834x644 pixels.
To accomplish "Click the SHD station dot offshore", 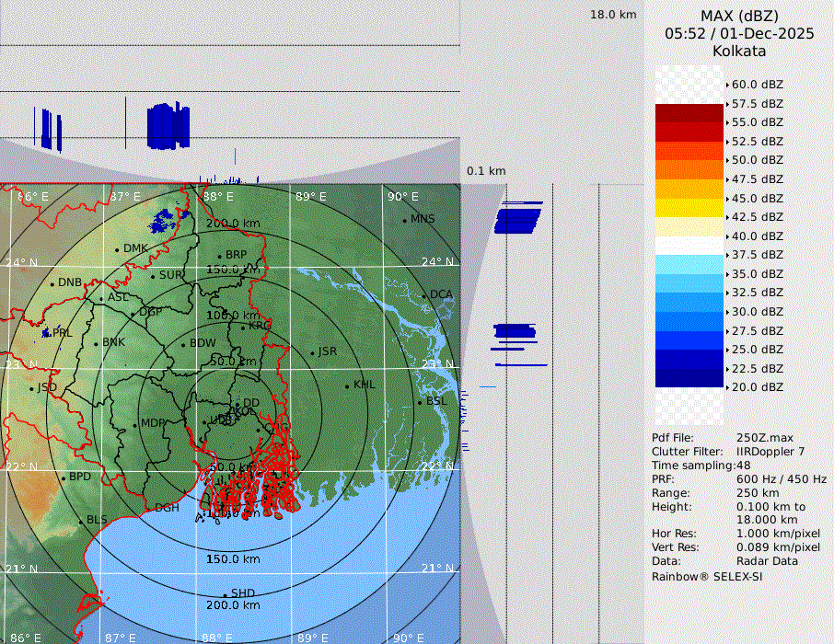I will pyautogui.click(x=225, y=594).
